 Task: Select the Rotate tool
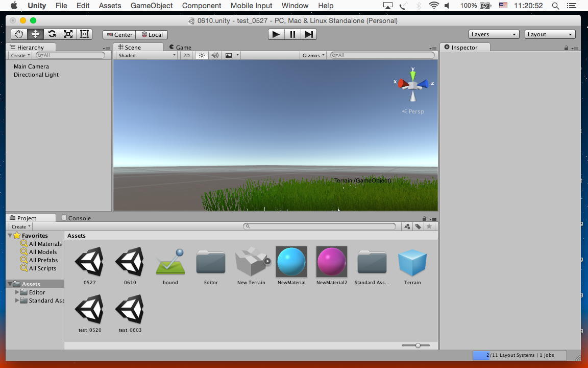coord(52,34)
